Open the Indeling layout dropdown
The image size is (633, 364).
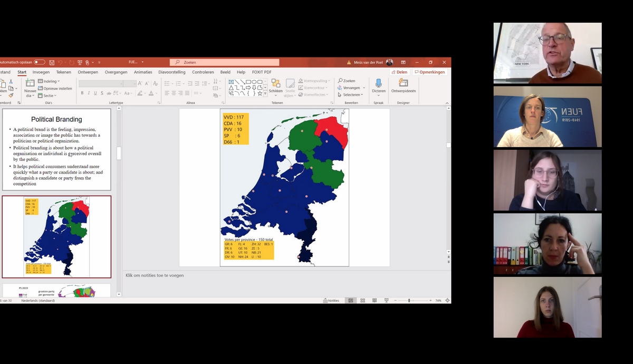pos(49,81)
